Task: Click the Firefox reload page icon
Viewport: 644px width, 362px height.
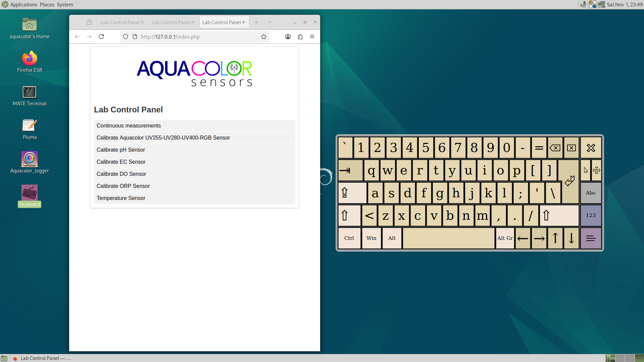Action: (101, 37)
